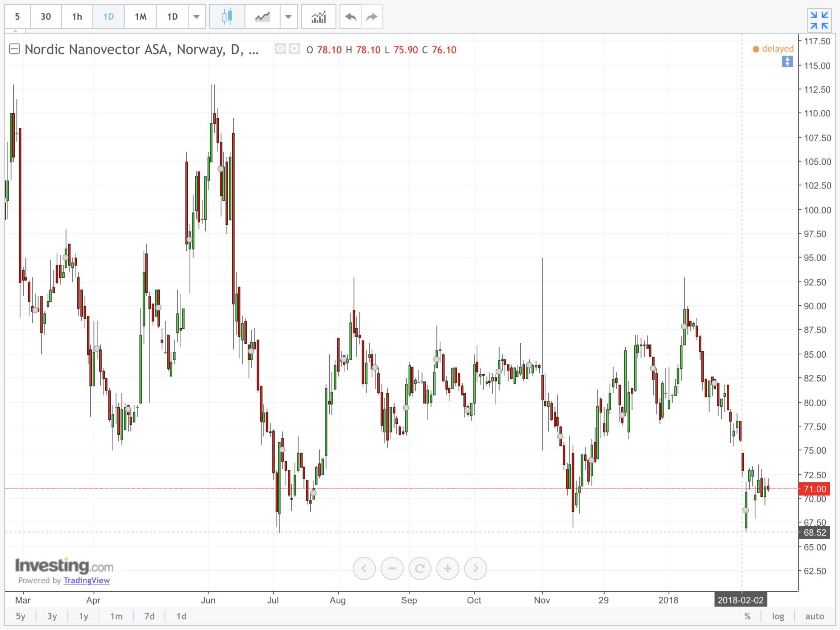Image resolution: width=840 pixels, height=630 pixels.
Task: Reset the chart view
Action: (420, 568)
